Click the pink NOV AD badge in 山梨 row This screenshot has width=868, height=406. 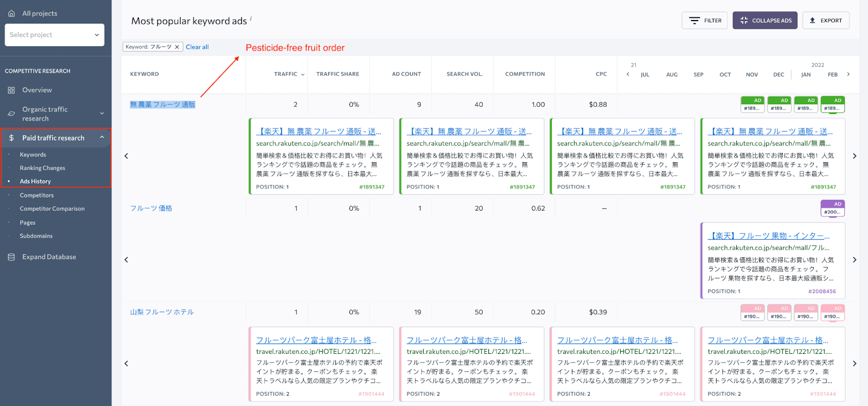point(752,312)
